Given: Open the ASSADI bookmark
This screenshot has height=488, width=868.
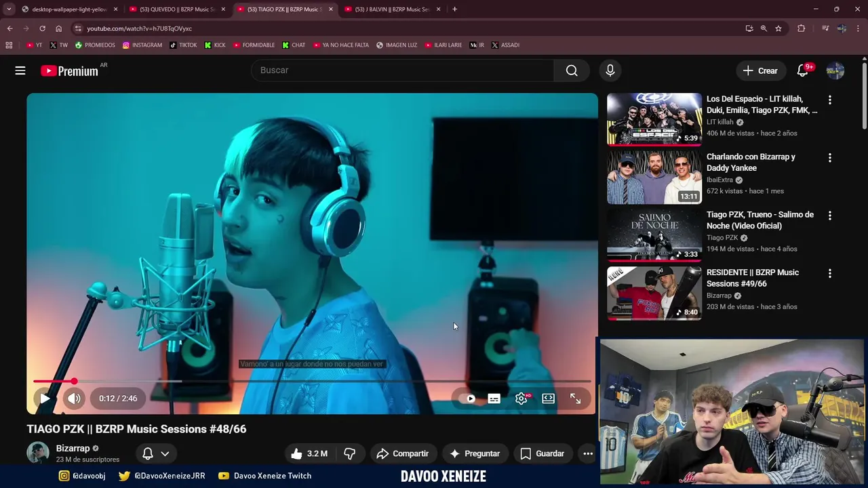Looking at the screenshot, I should pos(505,45).
